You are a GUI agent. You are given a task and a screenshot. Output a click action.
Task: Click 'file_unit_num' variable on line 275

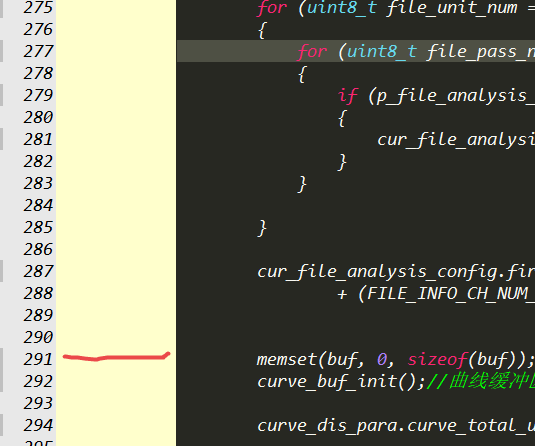point(452,8)
